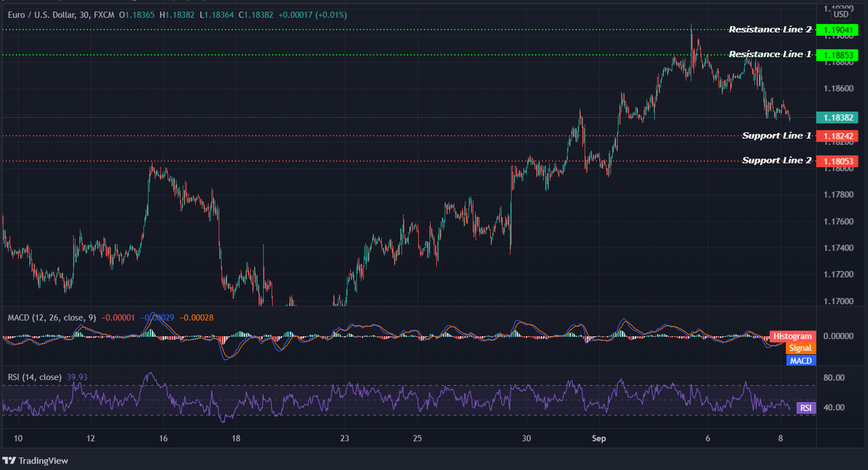Click the orange Signal label

pos(800,348)
